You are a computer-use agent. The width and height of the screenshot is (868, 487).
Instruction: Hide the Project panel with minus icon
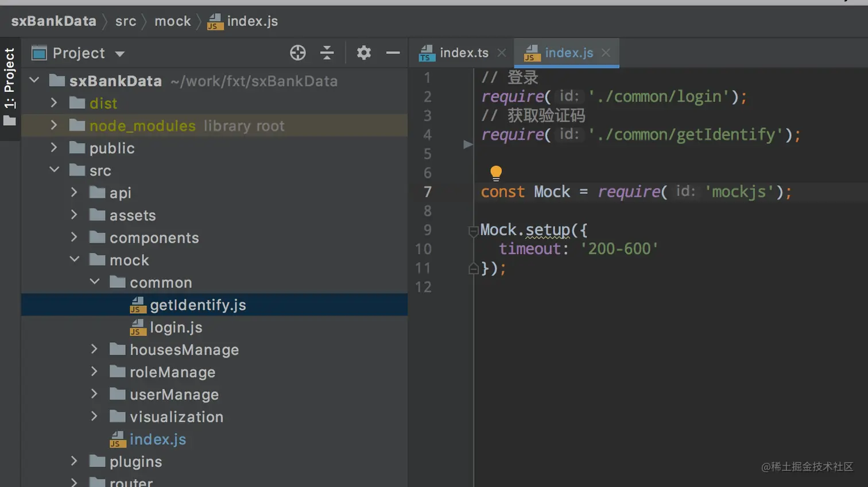click(x=393, y=53)
